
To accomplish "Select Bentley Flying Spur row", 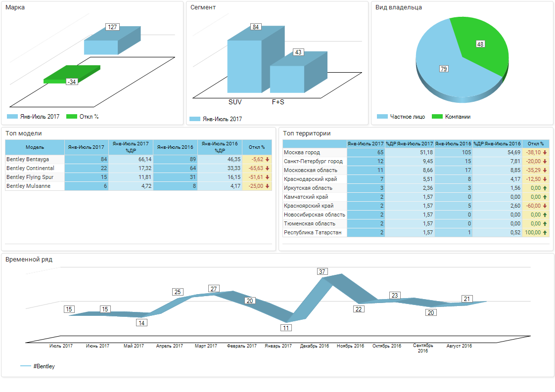I will click(x=139, y=177).
